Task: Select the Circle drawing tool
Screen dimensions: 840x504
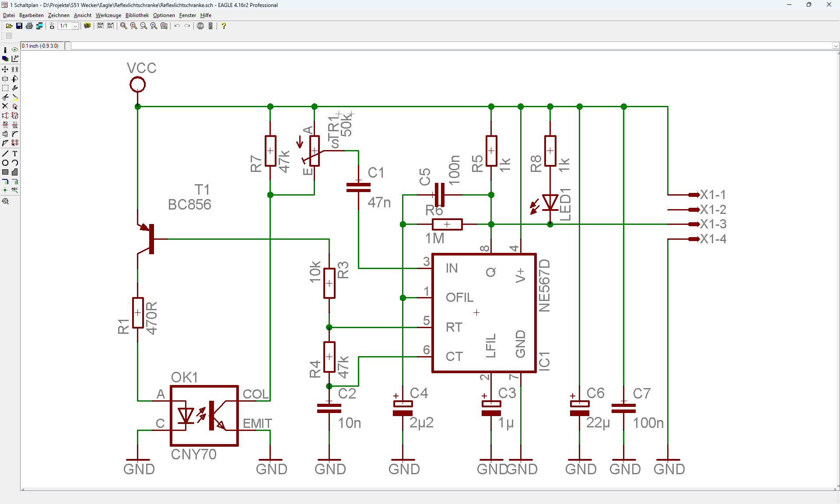Action: pos(5,163)
